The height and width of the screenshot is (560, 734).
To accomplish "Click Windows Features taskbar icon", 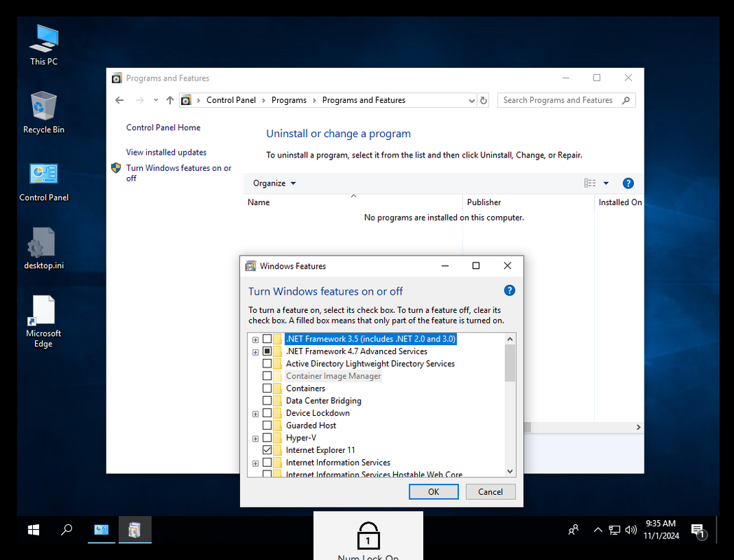I will click(x=135, y=530).
